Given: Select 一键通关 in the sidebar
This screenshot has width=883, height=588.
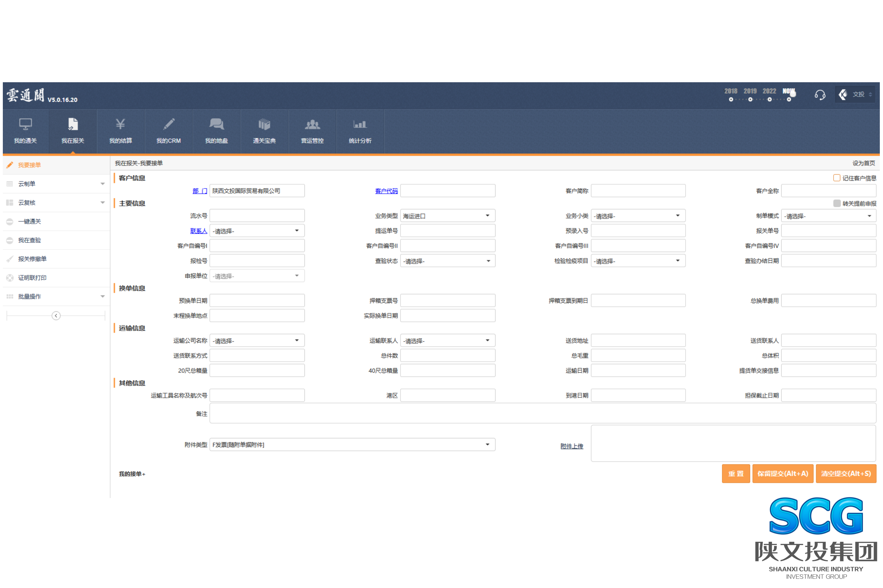Looking at the screenshot, I should pyautogui.click(x=30, y=221).
